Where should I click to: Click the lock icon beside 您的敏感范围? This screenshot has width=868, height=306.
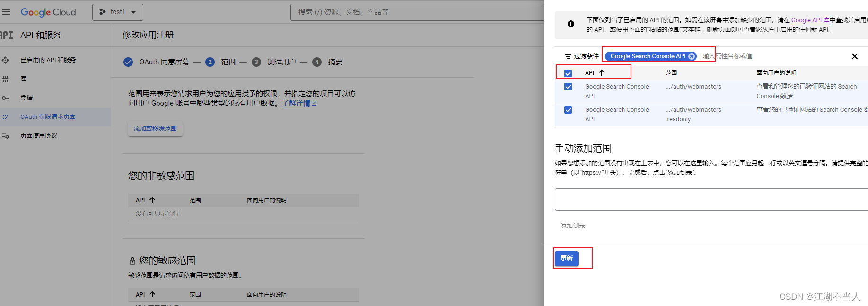click(x=132, y=261)
